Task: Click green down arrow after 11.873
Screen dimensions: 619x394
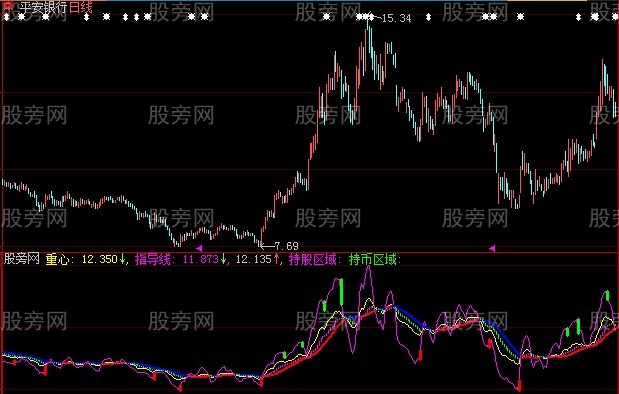Action: (223, 259)
